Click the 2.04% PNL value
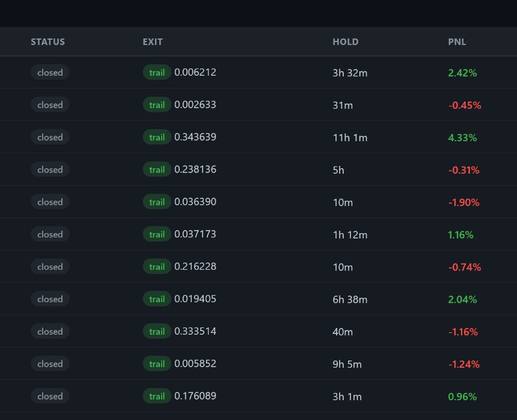The image size is (517, 420). pos(462,300)
